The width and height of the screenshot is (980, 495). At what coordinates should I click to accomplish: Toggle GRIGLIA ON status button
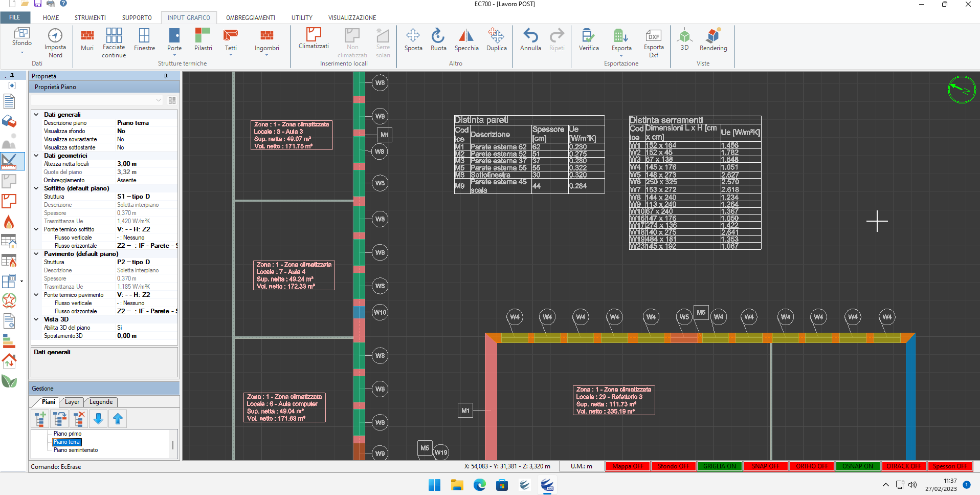[720, 466]
